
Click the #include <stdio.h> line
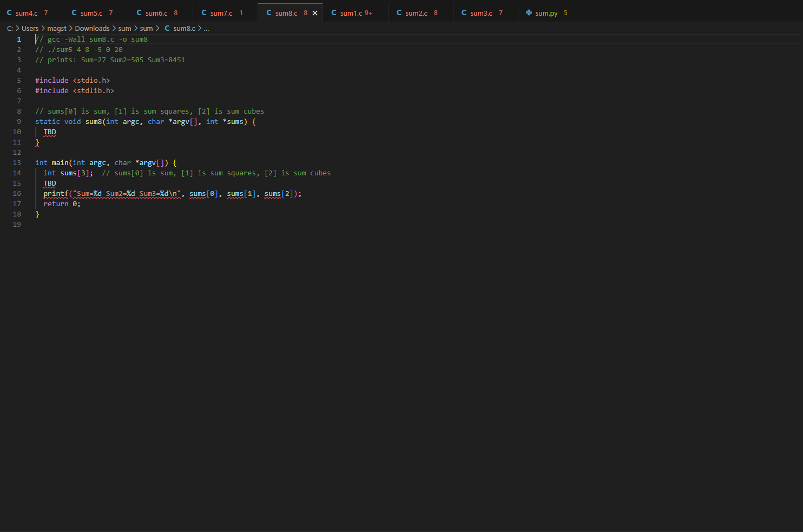(73, 81)
